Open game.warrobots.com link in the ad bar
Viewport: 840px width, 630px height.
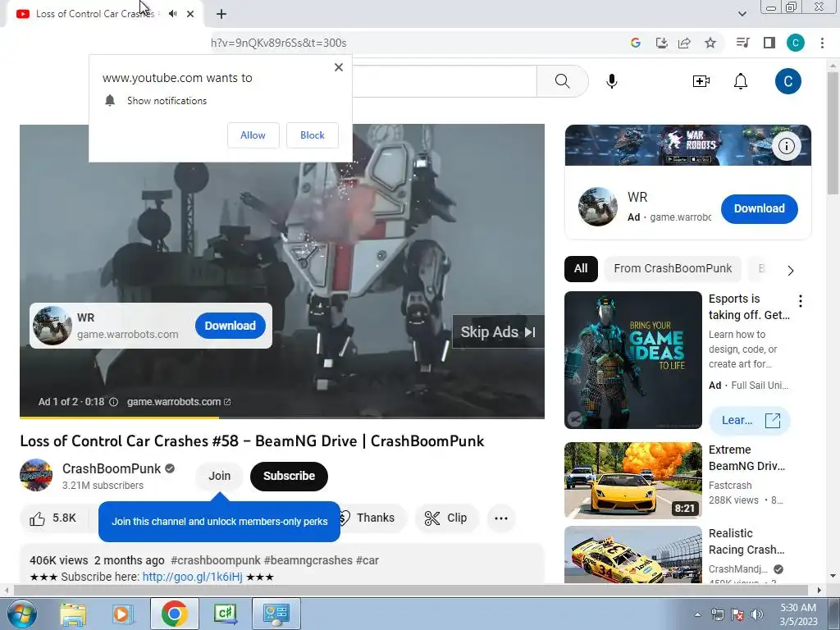(x=179, y=402)
